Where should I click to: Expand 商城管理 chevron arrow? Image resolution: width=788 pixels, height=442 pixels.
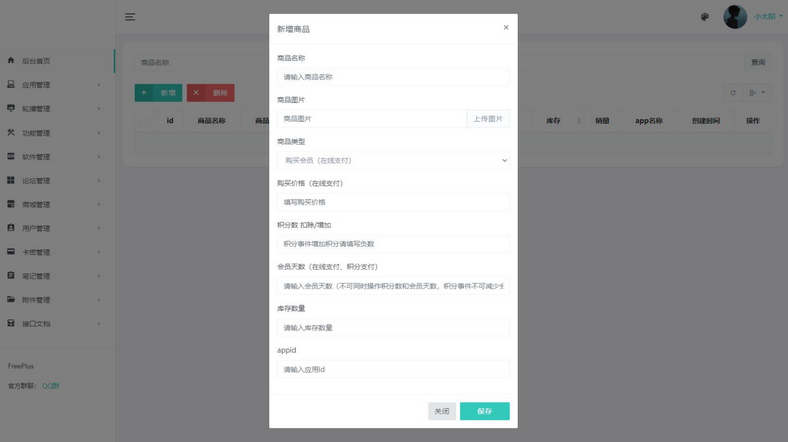[x=99, y=204]
